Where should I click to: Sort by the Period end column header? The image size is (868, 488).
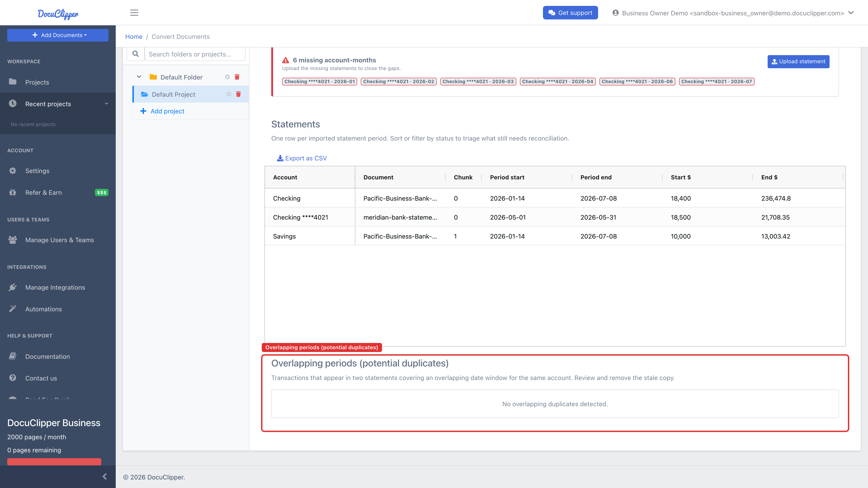click(617, 178)
